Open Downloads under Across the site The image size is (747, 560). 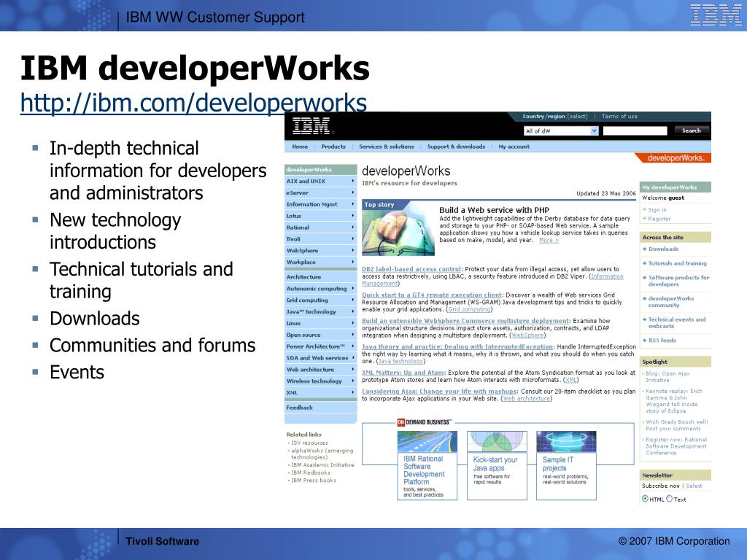click(x=663, y=249)
